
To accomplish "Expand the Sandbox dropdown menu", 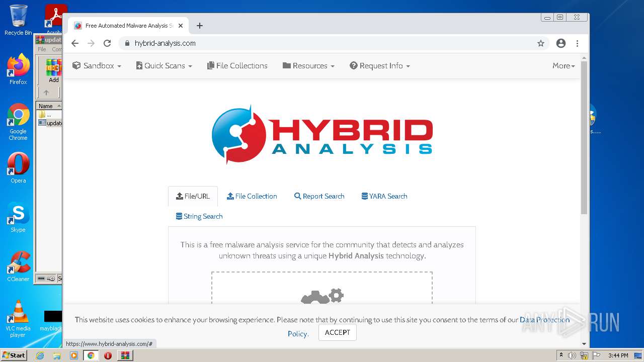I will 97,66.
